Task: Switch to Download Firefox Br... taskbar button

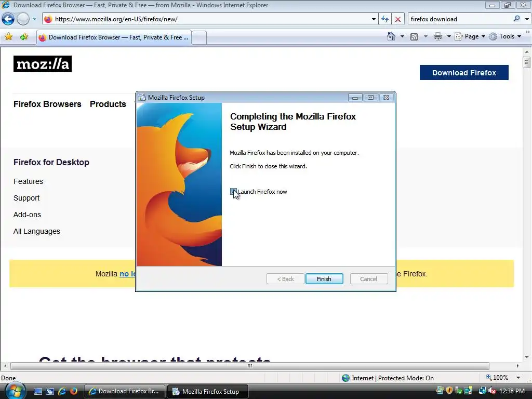Action: click(125, 391)
